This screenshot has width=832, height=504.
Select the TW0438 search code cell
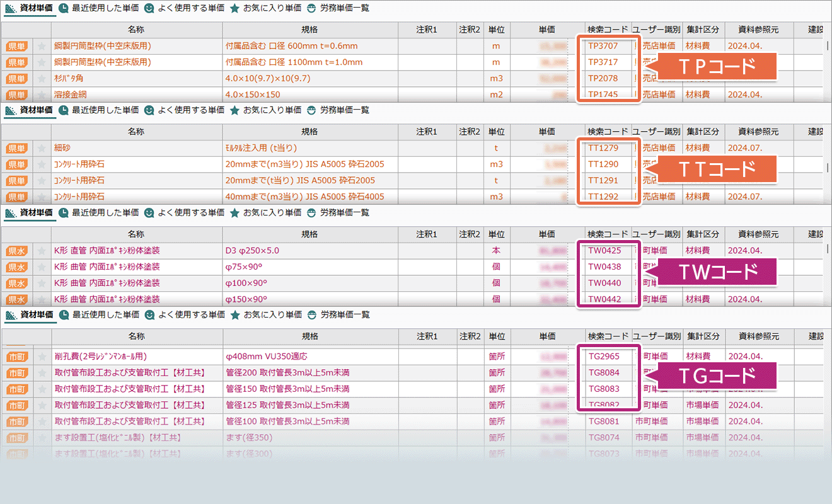[608, 267]
